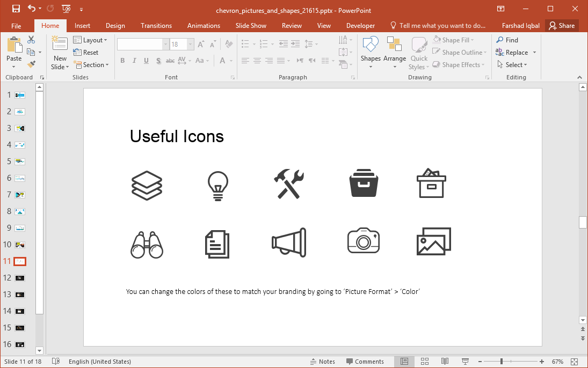Click the Save icon in title bar

coord(16,9)
